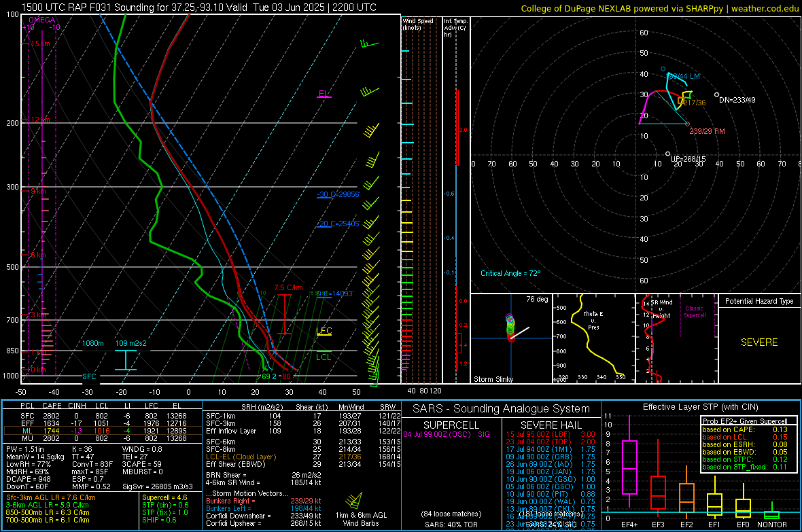Image resolution: width=802 pixels, height=532 pixels.
Task: Click the EL equilibrium level label
Action: 324,94
